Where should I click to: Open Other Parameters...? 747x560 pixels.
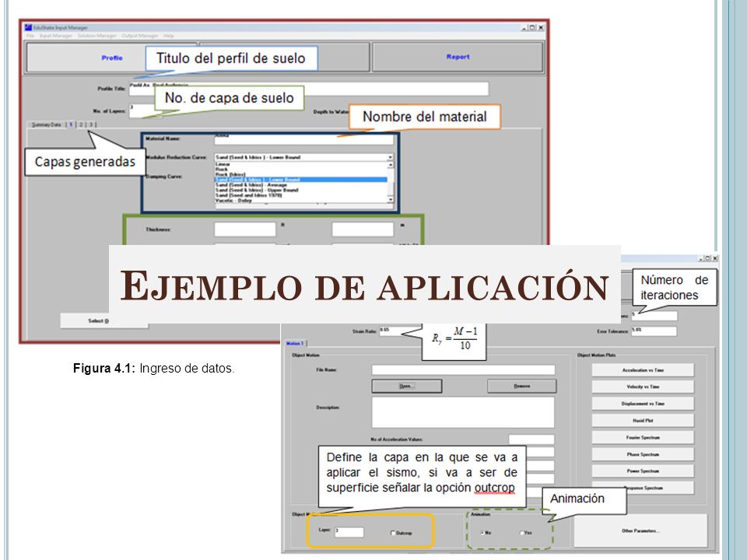[x=640, y=530]
